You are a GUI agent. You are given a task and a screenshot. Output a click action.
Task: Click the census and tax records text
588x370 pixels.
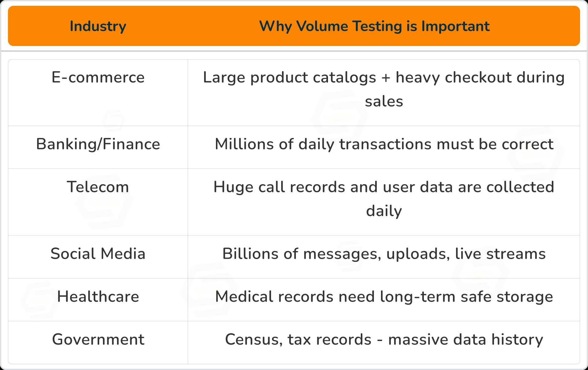click(384, 340)
